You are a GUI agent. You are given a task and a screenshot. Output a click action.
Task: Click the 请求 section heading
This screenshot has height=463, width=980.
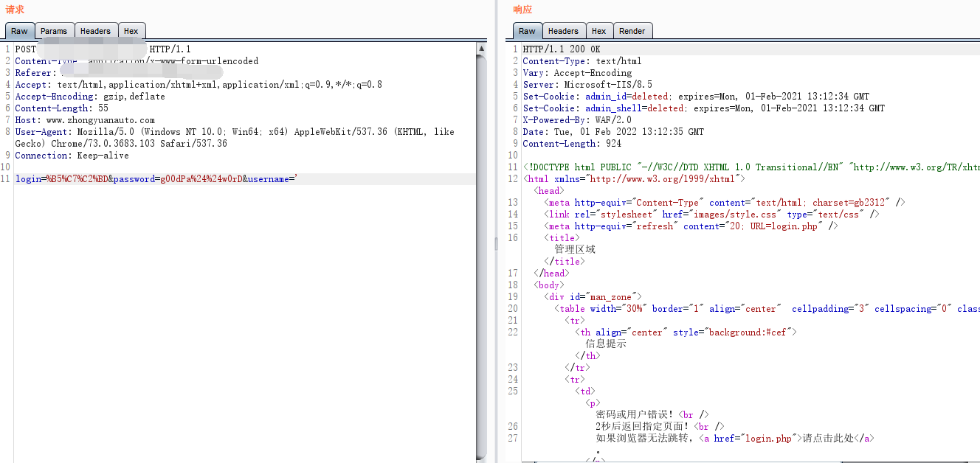pos(15,10)
